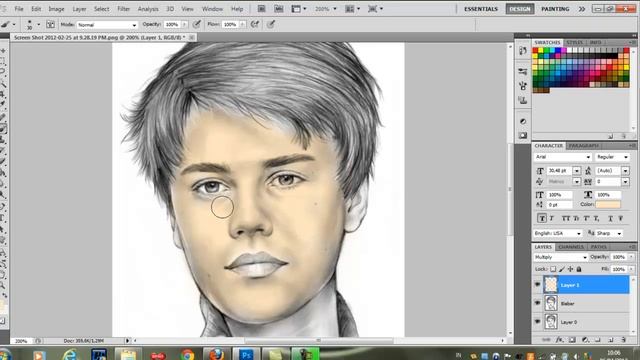640x360 pixels.
Task: Click the fx layer style button
Action: click(559, 340)
